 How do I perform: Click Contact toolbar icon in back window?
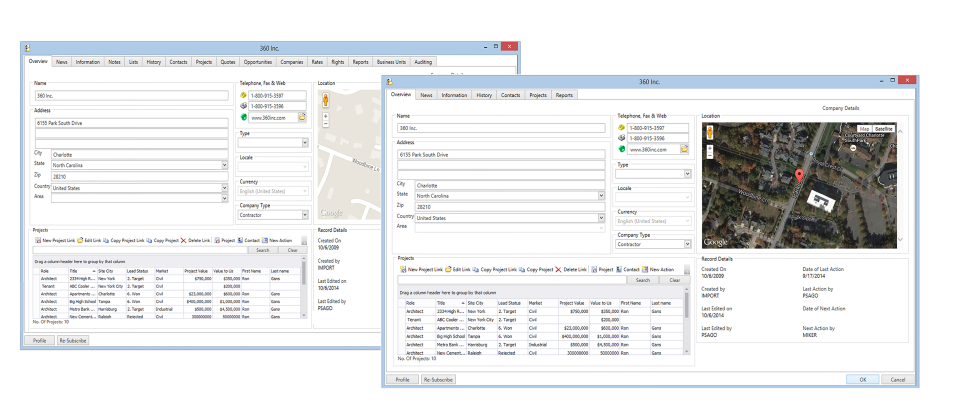tap(240, 241)
